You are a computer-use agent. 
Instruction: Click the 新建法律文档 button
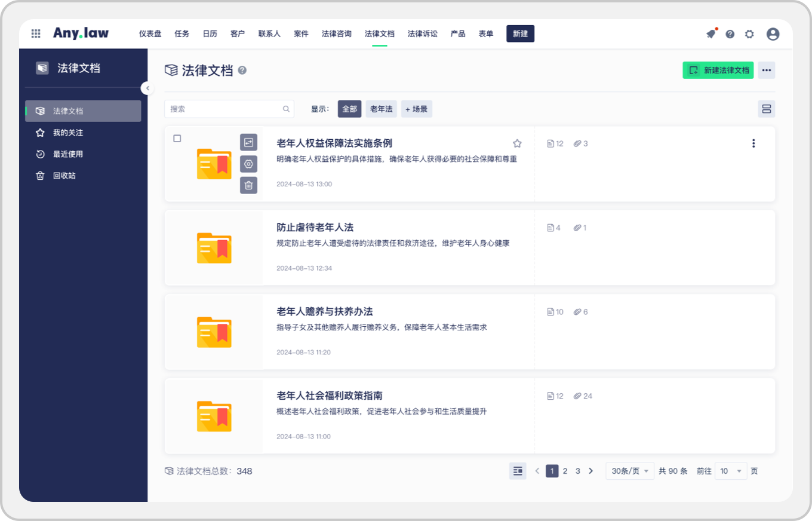[718, 71]
